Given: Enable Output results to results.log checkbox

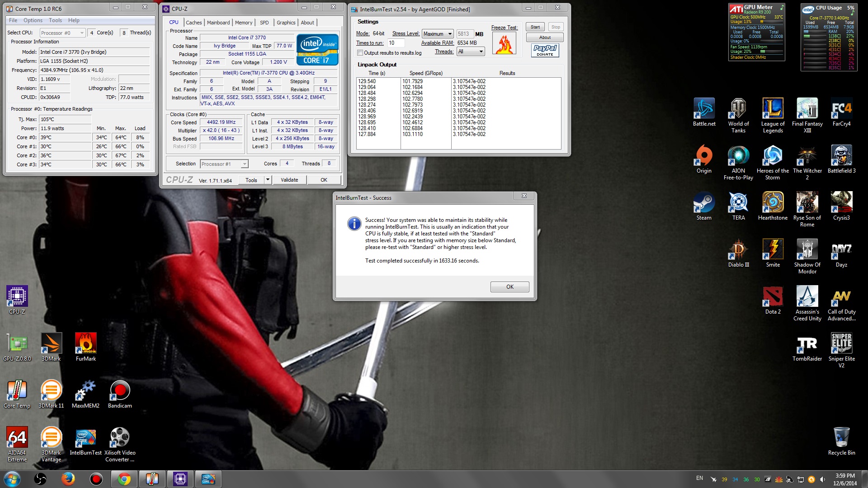Looking at the screenshot, I should (x=360, y=53).
